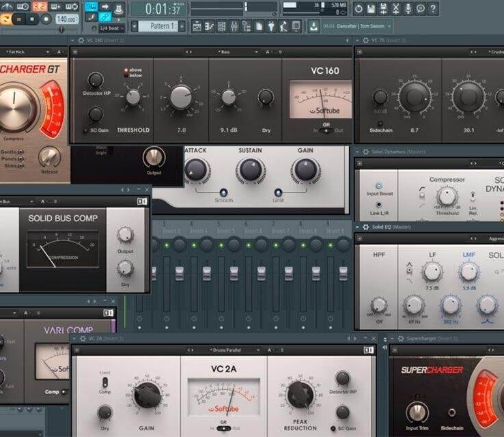The height and width of the screenshot is (437, 504).
Task: Click the Insert 4 volume fader
Action: pyautogui.click(x=207, y=274)
